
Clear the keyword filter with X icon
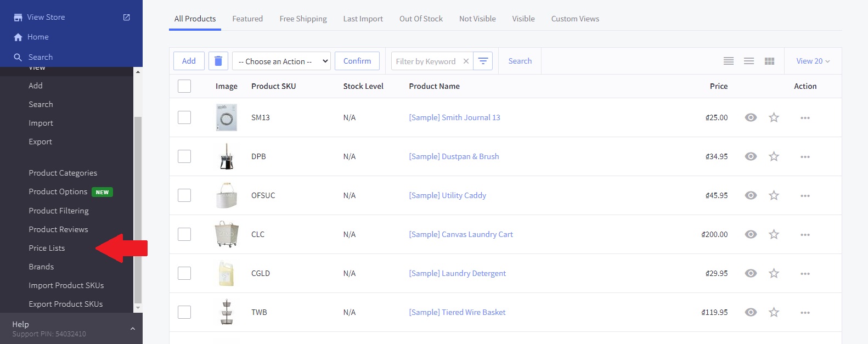coord(466,61)
